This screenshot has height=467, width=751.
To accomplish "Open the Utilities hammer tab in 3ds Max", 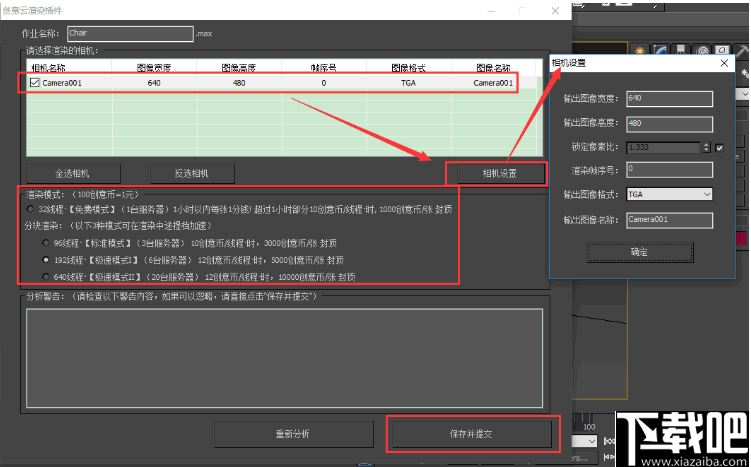I will tap(742, 50).
